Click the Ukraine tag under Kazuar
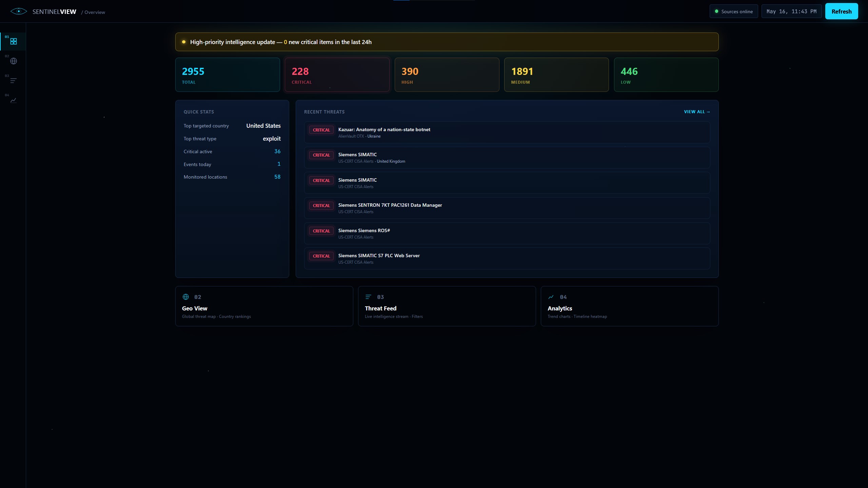This screenshot has height=488, width=868. coord(374,136)
